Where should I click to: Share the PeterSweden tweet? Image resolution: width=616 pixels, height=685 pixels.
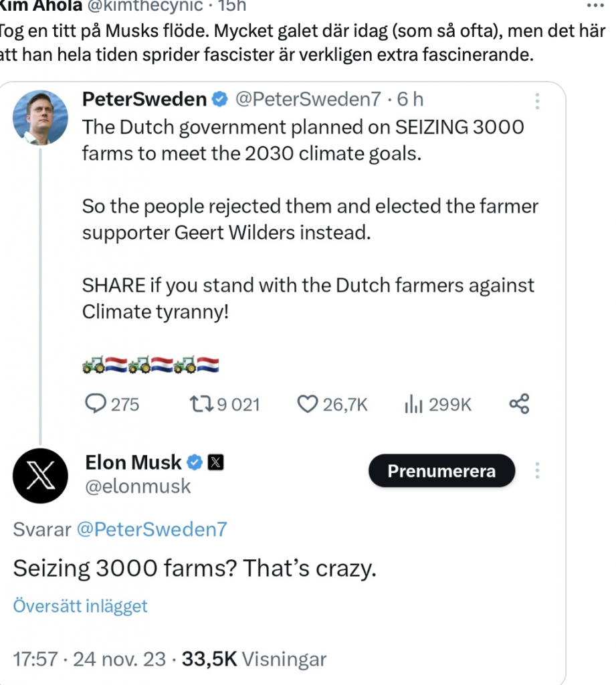[520, 404]
